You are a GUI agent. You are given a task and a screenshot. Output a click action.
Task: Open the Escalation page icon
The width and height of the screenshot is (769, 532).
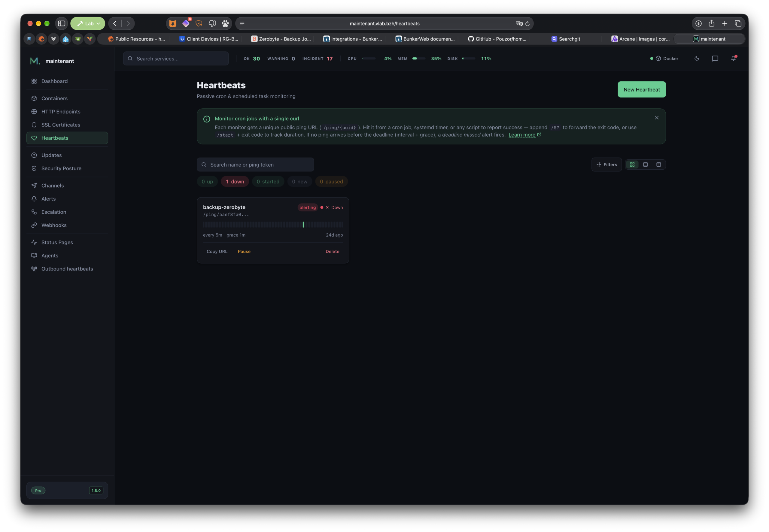34,212
